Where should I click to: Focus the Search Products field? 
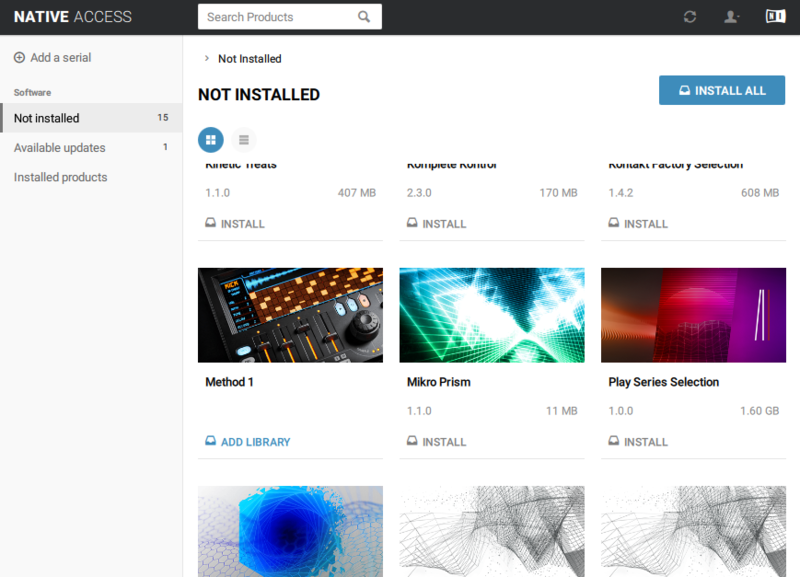[289, 17]
